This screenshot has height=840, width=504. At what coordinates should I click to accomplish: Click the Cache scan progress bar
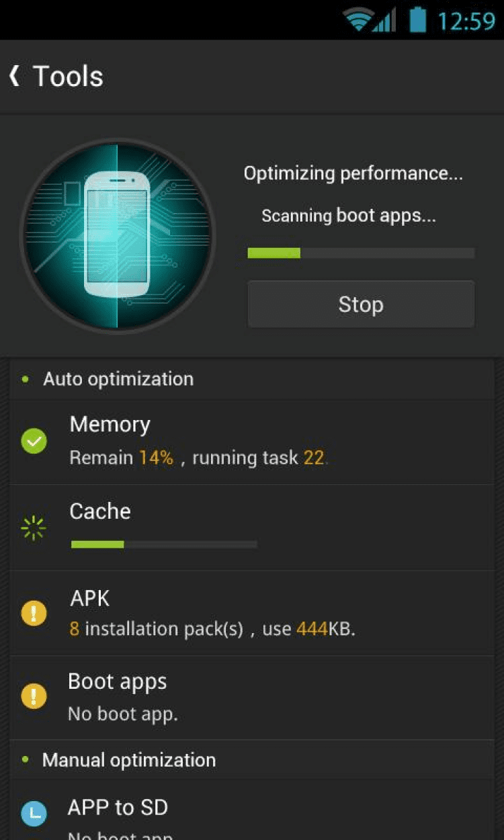click(164, 544)
